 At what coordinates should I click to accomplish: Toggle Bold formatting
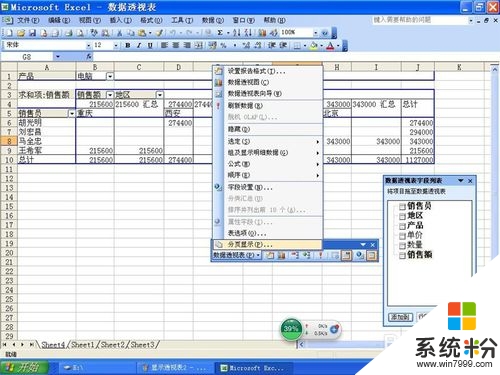click(127, 45)
